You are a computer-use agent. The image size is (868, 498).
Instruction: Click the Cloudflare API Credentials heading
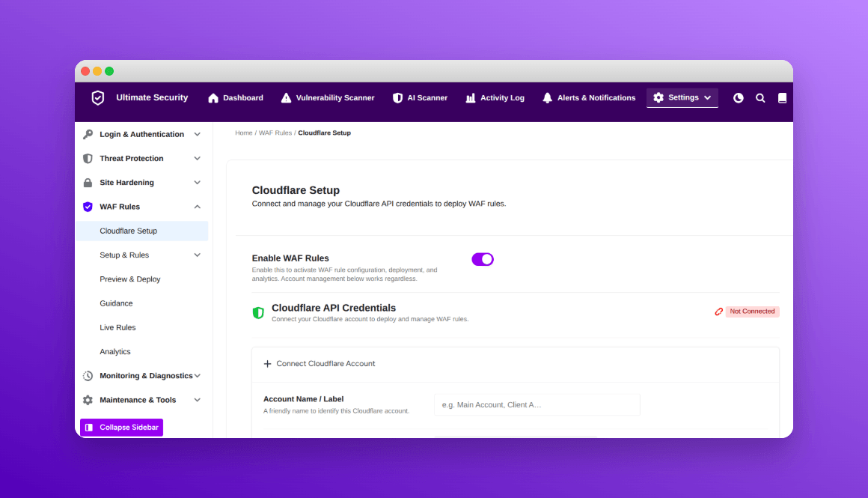334,308
